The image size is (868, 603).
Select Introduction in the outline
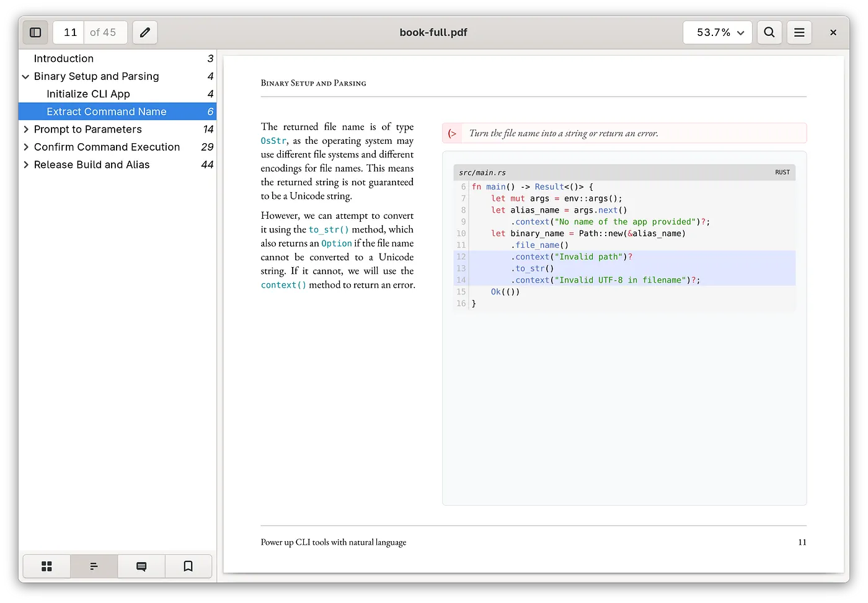pyautogui.click(x=64, y=58)
